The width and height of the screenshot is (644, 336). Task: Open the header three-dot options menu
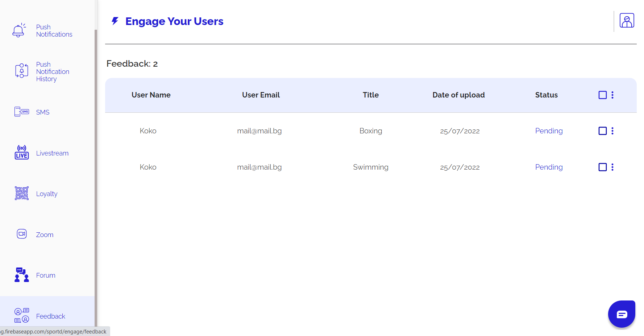612,95
